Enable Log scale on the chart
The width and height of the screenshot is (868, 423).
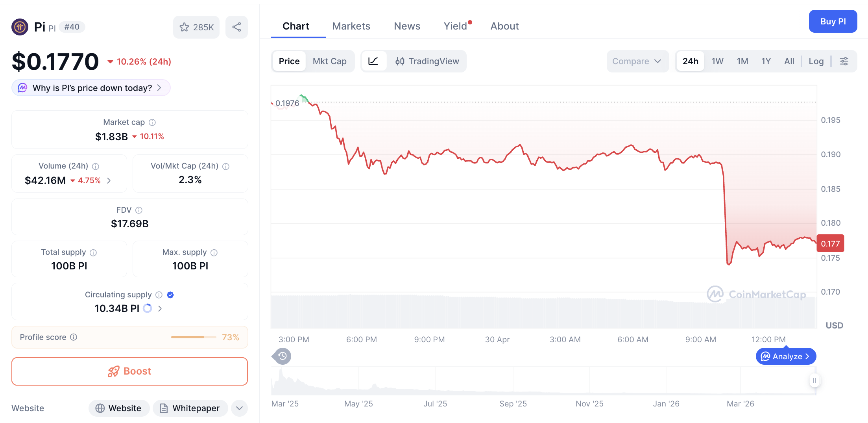coord(816,61)
